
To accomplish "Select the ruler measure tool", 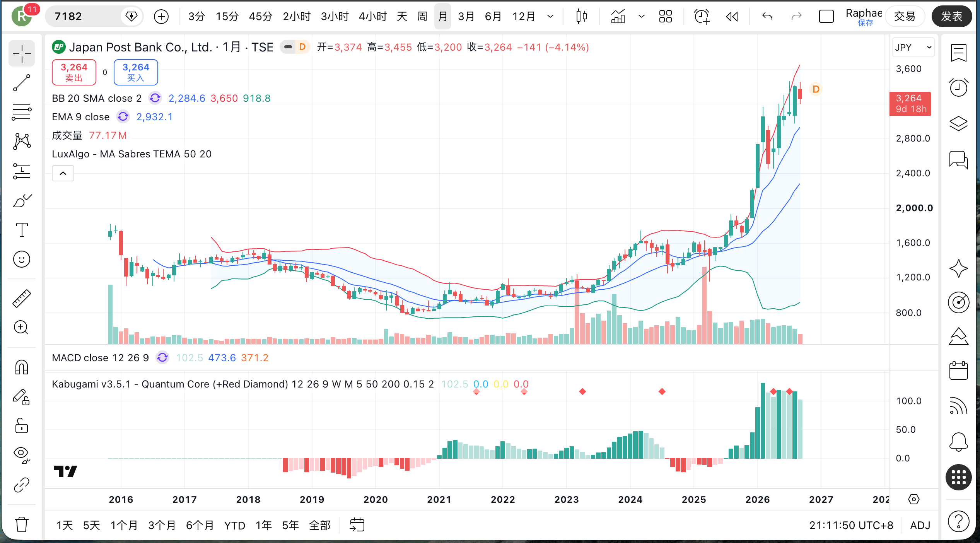I will pos(22,298).
